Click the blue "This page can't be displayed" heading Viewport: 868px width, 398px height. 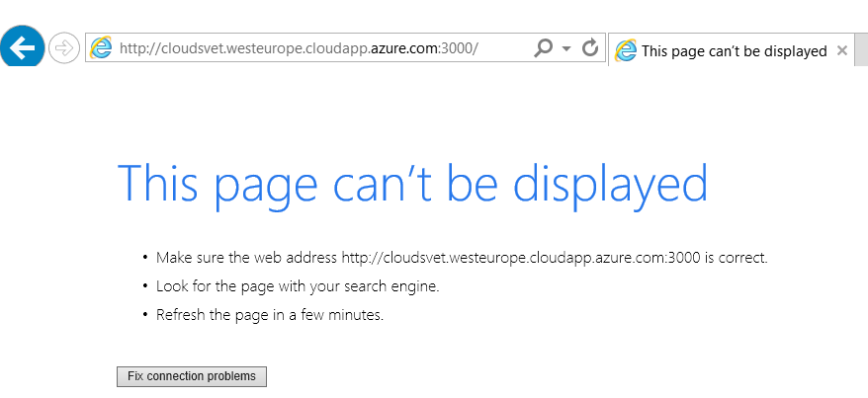(x=413, y=184)
